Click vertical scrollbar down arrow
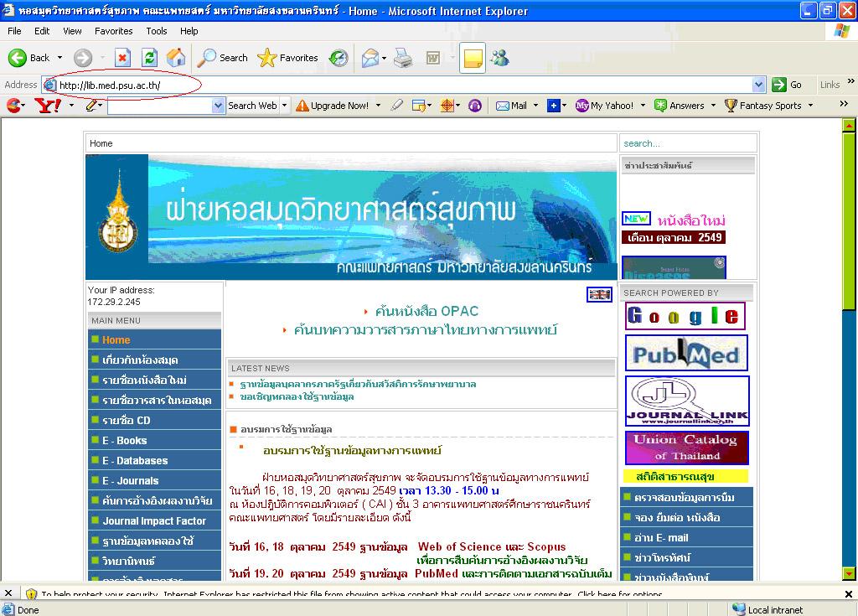 coord(849,574)
